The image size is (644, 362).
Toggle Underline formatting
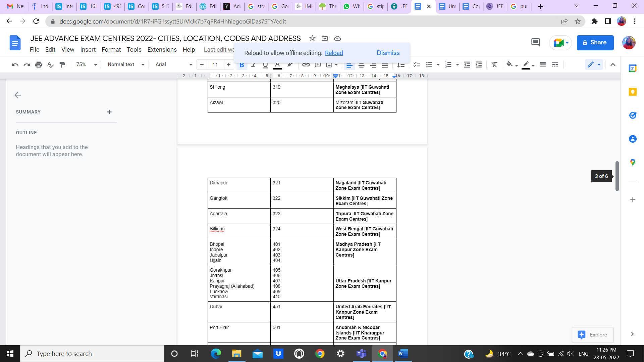265,65
